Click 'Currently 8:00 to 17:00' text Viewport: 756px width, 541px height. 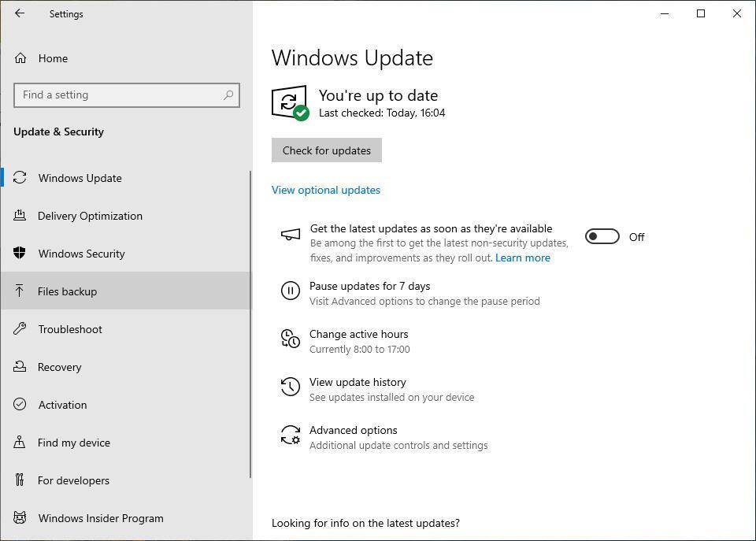click(360, 349)
